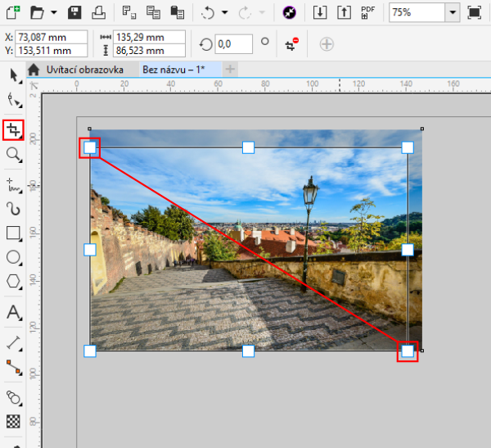Image resolution: width=491 pixels, height=448 pixels.
Task: Click the Prague street photo
Action: coord(256,240)
